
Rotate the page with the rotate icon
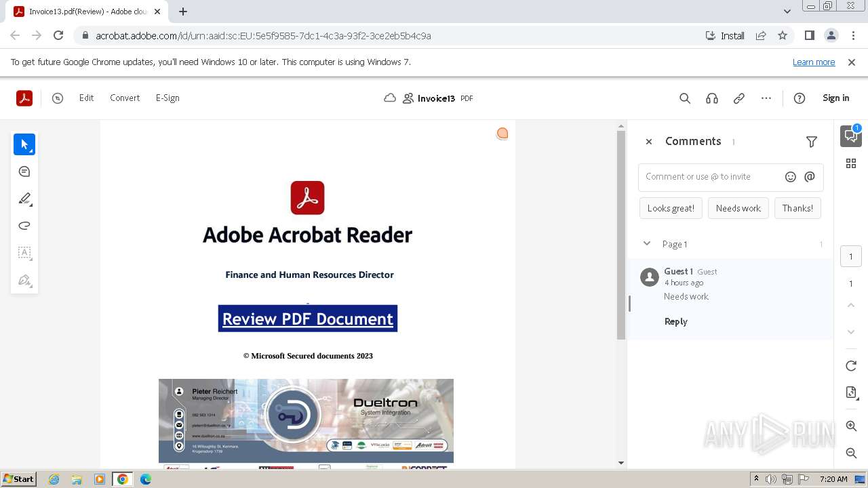(x=851, y=366)
